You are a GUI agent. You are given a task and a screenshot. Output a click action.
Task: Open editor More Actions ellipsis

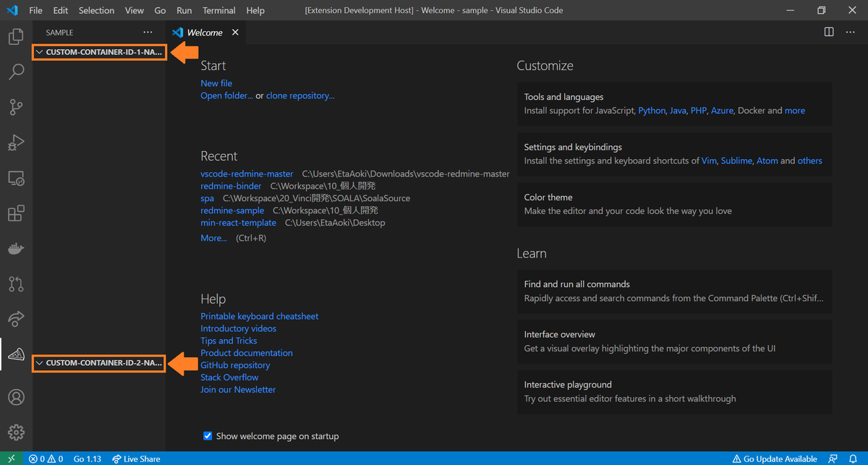point(851,32)
